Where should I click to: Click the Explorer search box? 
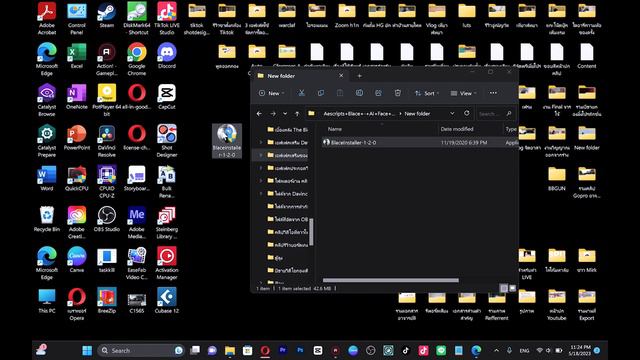coord(495,113)
